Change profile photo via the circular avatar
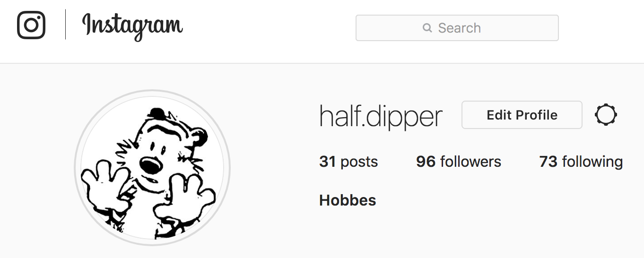Screen dimensions: 644x258 pyautogui.click(x=152, y=168)
